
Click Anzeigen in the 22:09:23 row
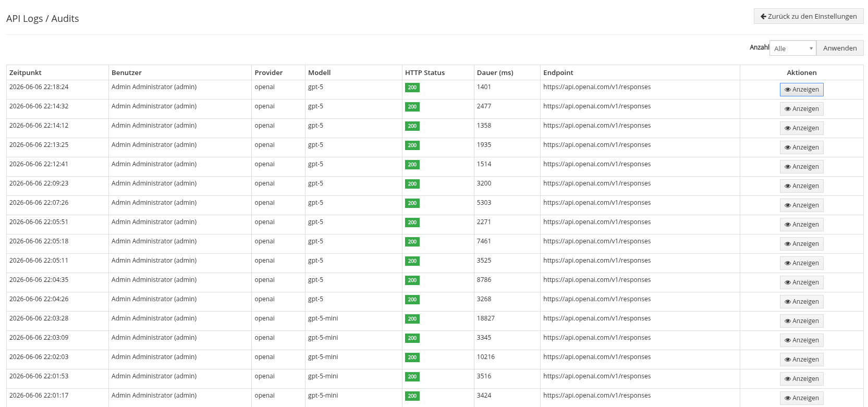tap(801, 186)
